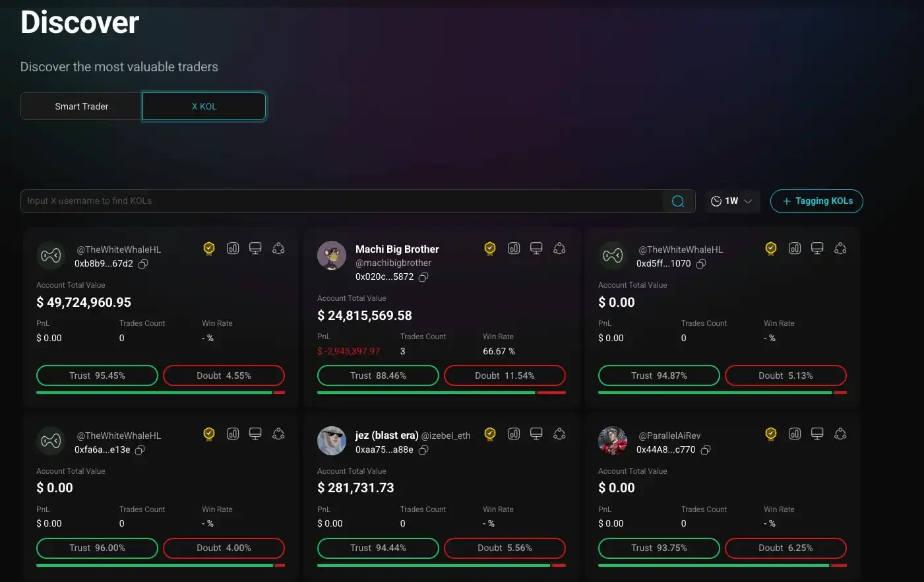
Task: Switch to the Smart Trader tab
Action: 80,106
